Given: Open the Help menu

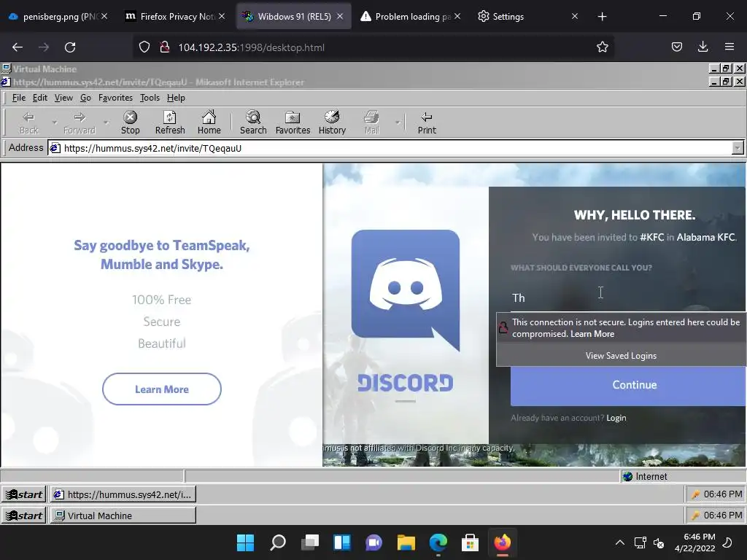Looking at the screenshot, I should [x=176, y=98].
